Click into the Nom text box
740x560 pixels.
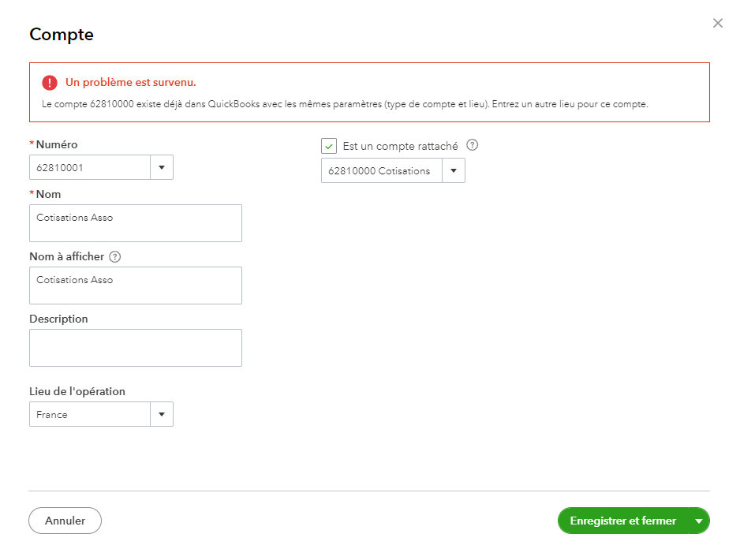pos(135,223)
